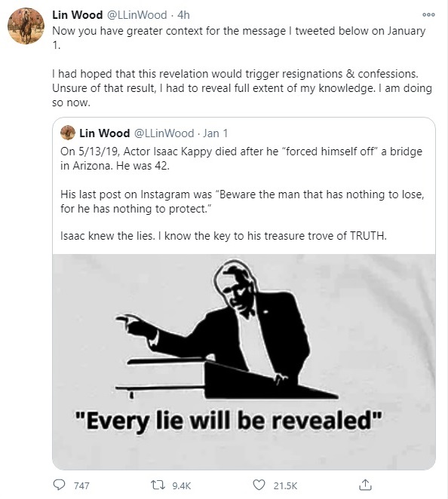Click the Lin Wood name in quoted tweet
The width and height of the screenshot is (448, 499).
click(104, 133)
